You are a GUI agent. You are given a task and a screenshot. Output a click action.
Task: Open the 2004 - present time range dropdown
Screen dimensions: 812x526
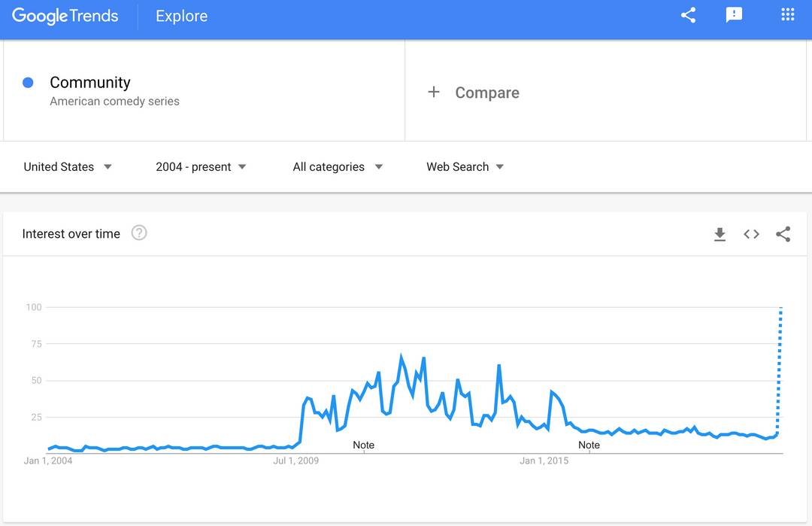(201, 166)
